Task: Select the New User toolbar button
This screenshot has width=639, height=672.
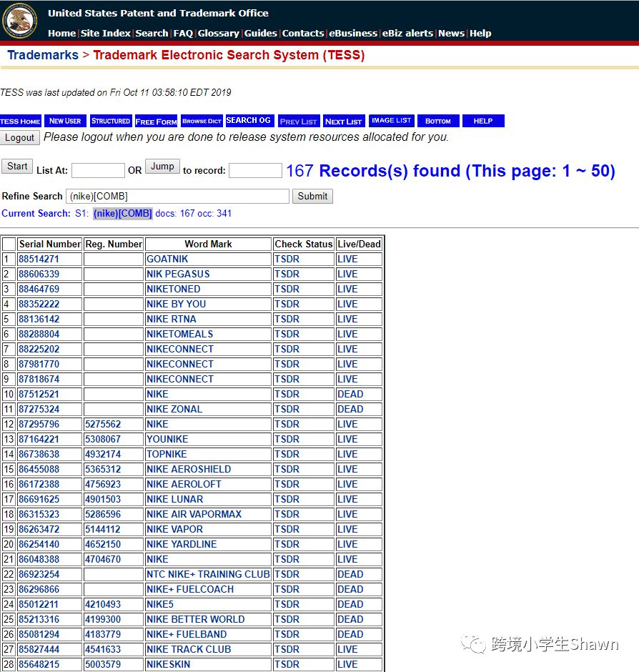Action: pyautogui.click(x=65, y=121)
